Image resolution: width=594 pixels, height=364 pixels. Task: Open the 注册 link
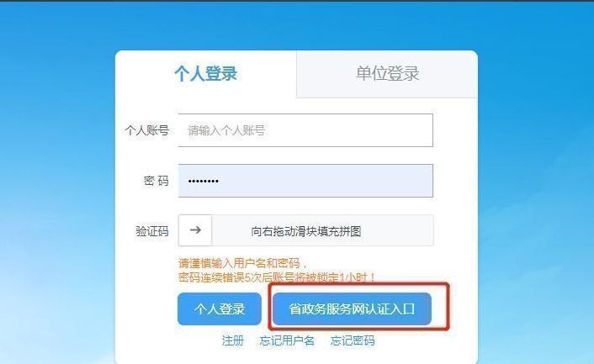(232, 340)
